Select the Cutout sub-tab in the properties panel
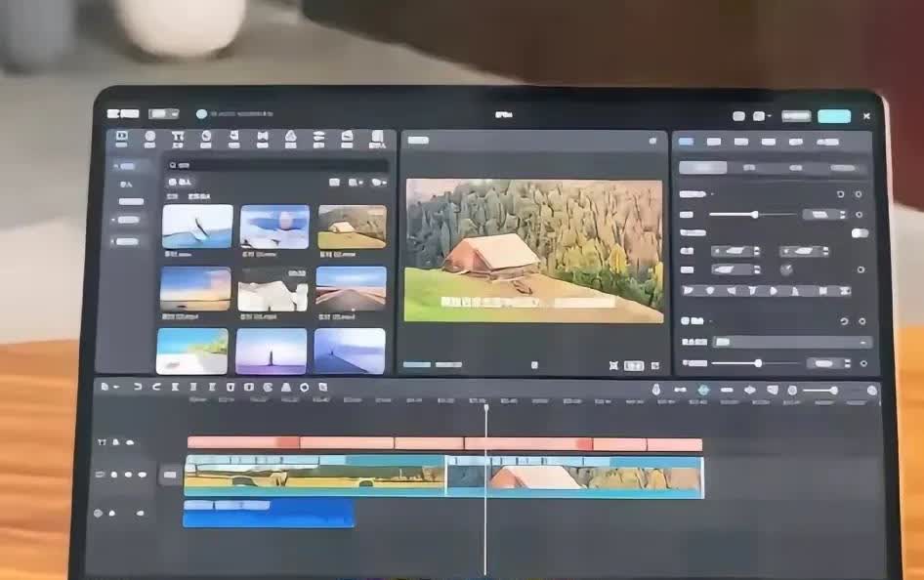The image size is (924, 580). (749, 168)
